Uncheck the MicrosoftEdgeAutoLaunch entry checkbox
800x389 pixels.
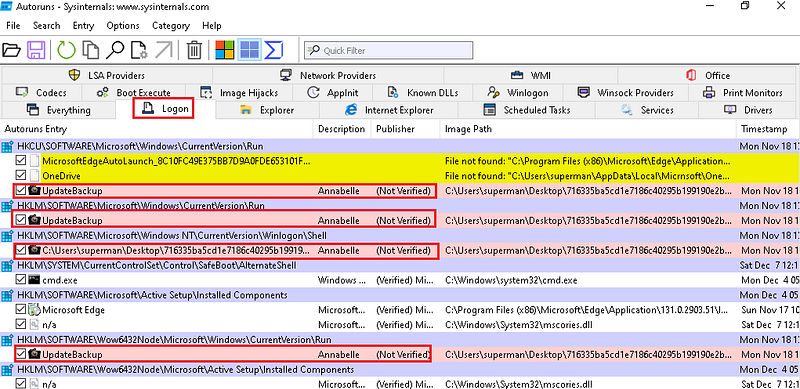[21, 161]
